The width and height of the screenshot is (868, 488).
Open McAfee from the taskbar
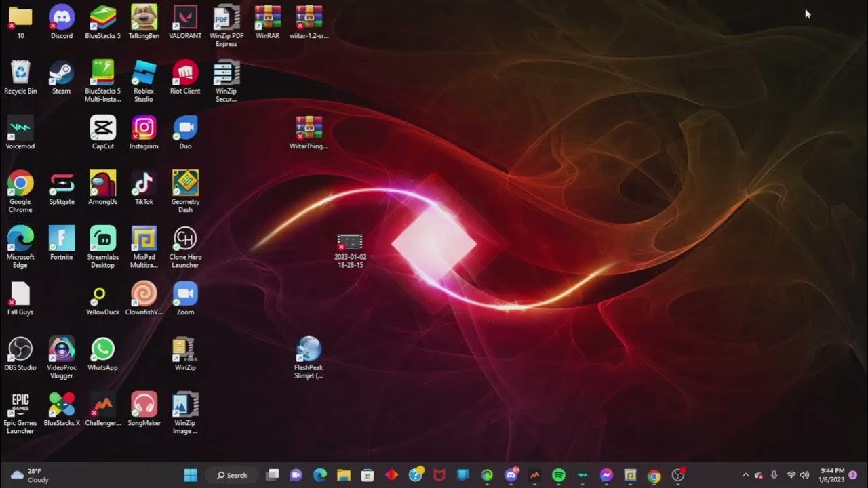click(439, 475)
